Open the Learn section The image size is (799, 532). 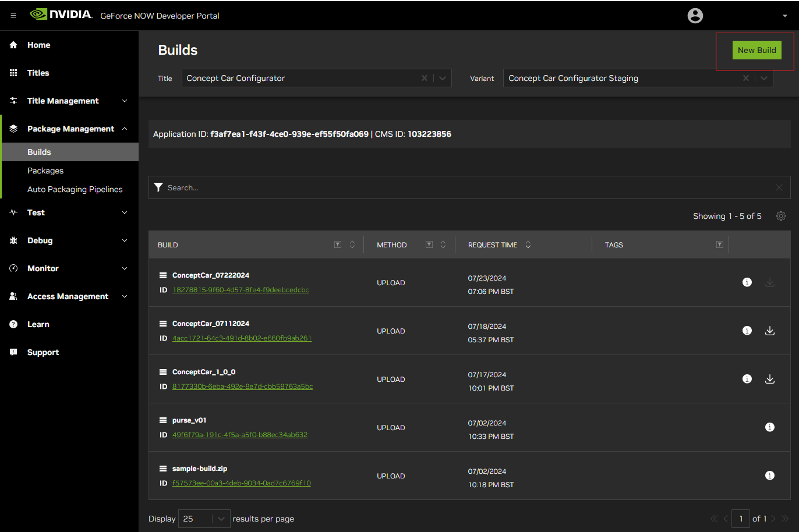[x=38, y=324]
